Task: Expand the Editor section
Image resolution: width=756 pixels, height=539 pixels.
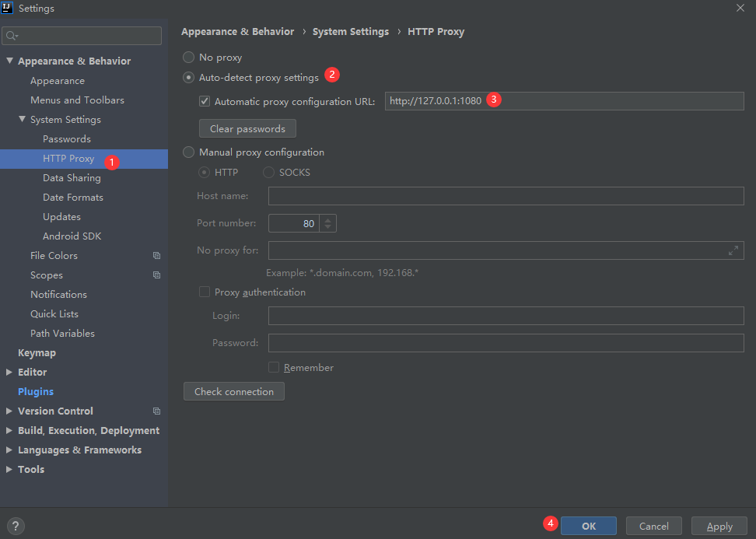Action: pos(9,373)
